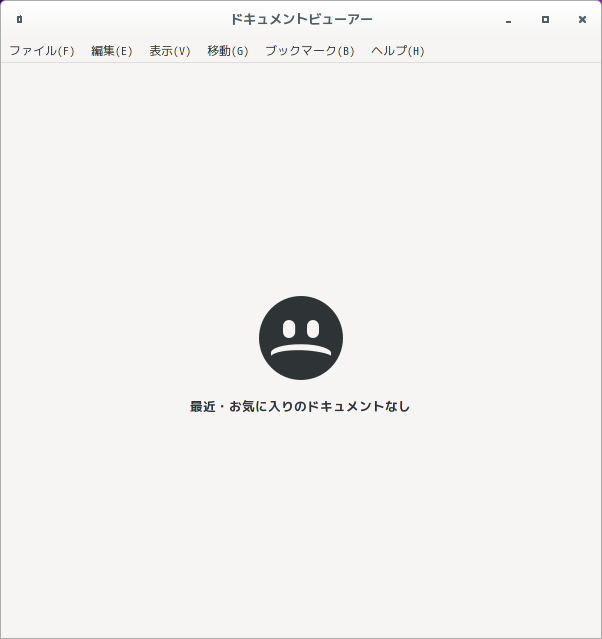Minimize the ドキュメントビューアー window
The width and height of the screenshot is (602, 639).
[x=508, y=20]
